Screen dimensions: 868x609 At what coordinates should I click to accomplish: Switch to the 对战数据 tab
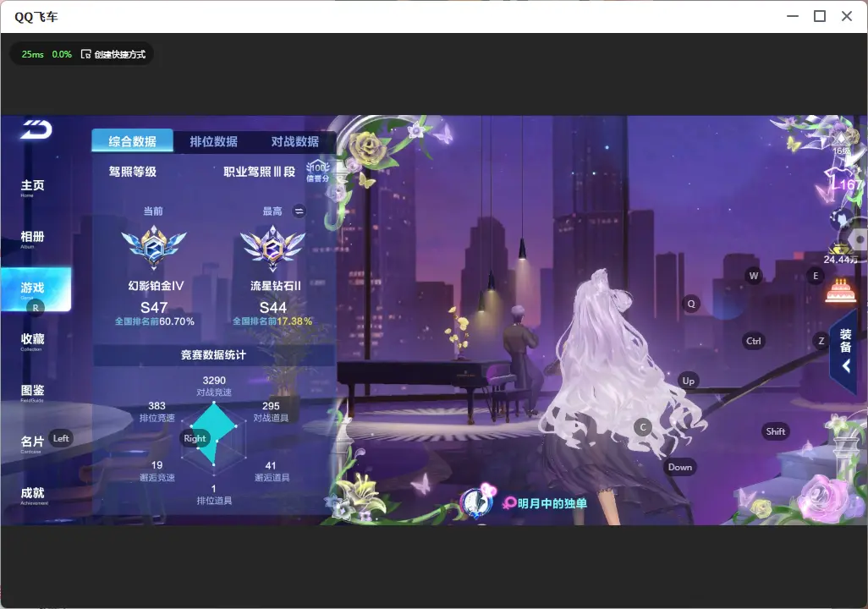[x=294, y=141]
